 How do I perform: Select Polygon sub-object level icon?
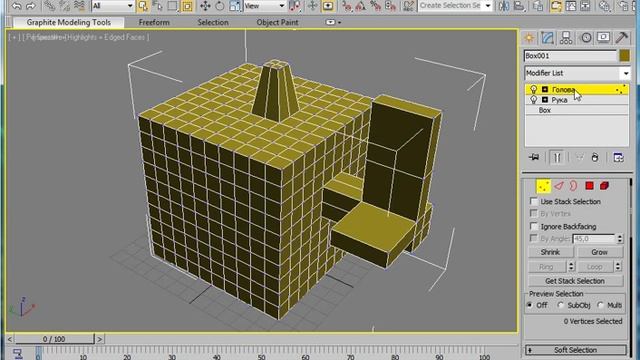(589, 186)
